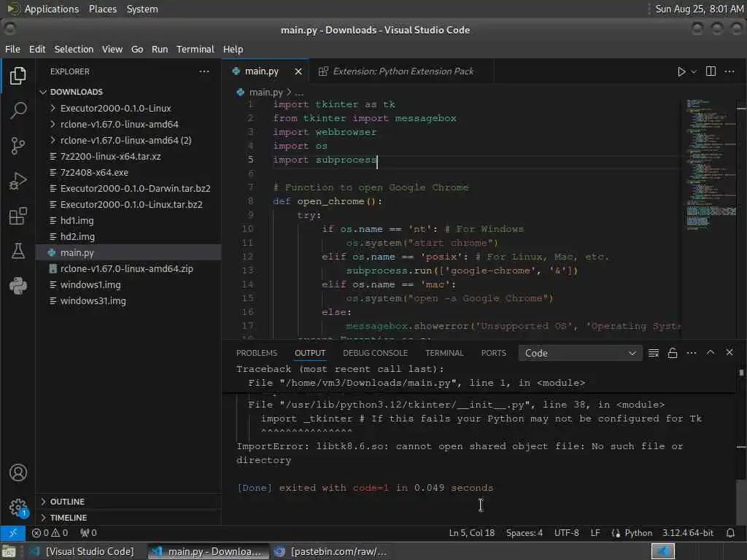The height and width of the screenshot is (560, 747).
Task: Expand the rclone-v1.67.0-linux-amd64 (2) folder
Action: point(128,141)
